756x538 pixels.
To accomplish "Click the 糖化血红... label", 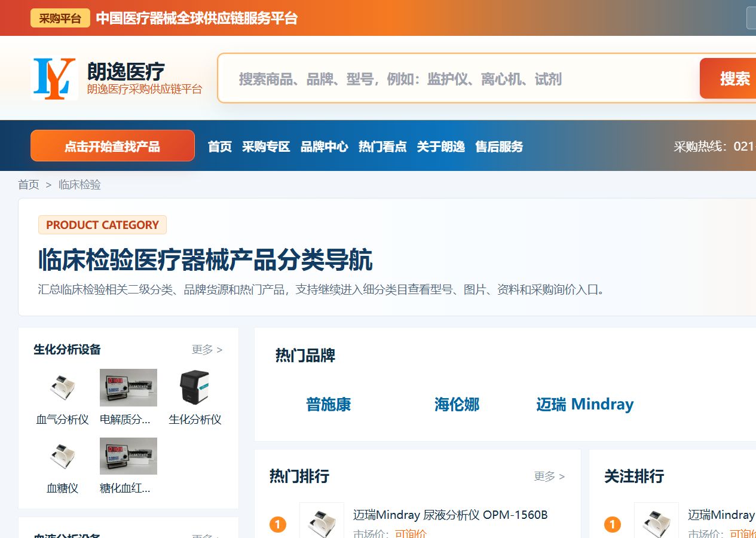I will [125, 488].
